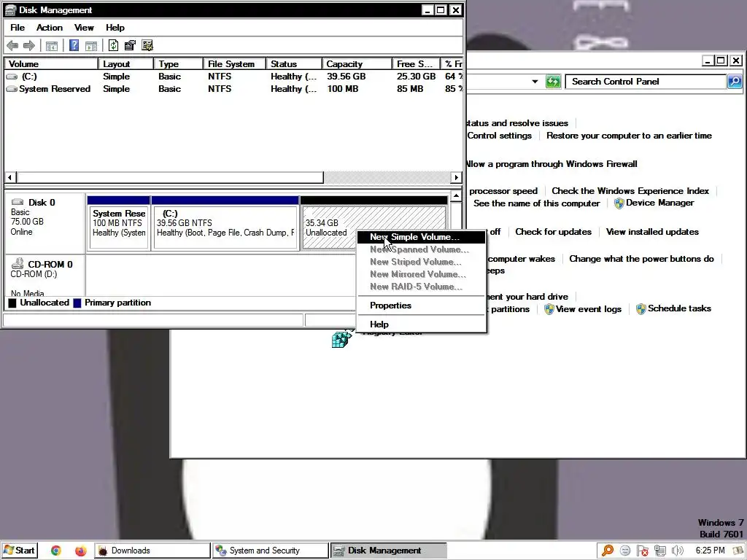Click the volume speaker tray icon
The image size is (747, 560).
[677, 551]
